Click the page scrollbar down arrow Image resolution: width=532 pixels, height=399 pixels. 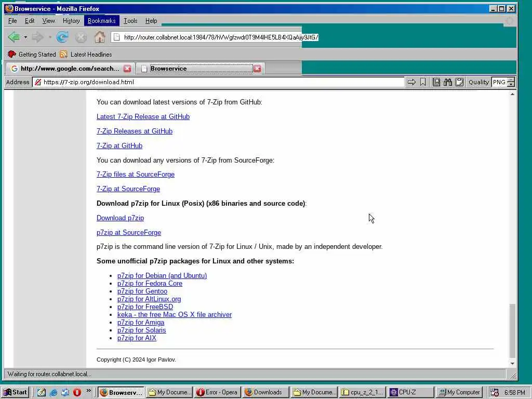[512, 363]
